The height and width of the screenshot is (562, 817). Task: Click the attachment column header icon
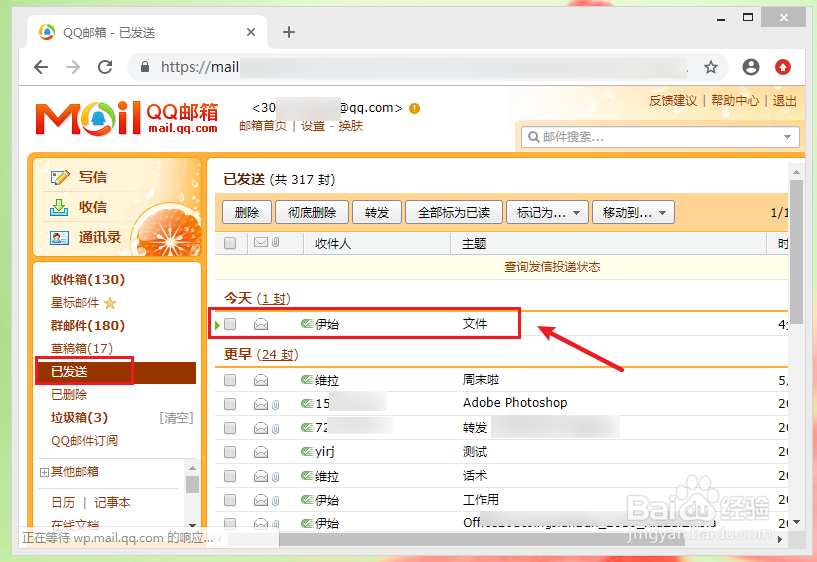[x=276, y=242]
